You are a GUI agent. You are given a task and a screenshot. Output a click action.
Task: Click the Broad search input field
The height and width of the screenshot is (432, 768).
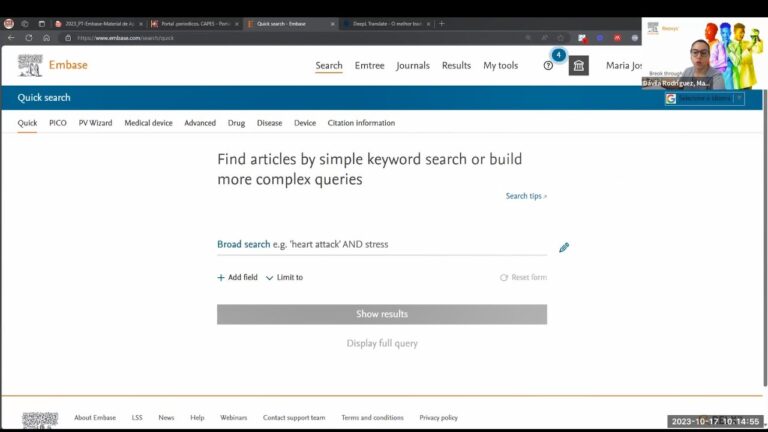(382, 244)
